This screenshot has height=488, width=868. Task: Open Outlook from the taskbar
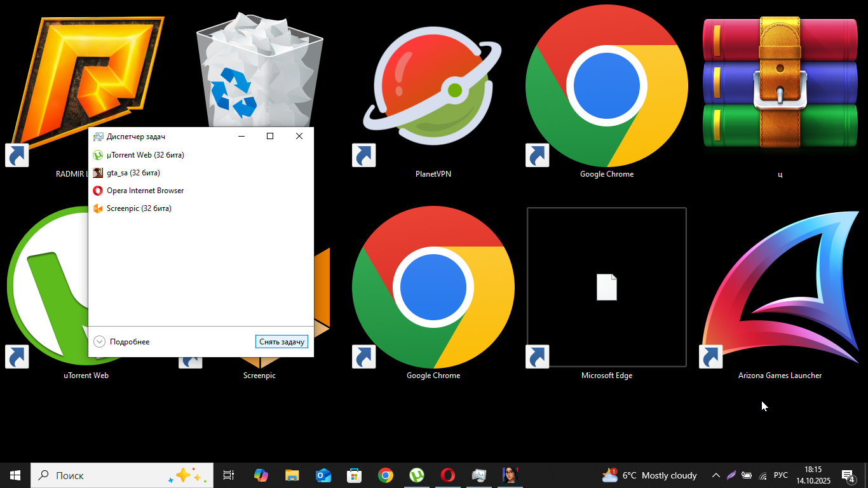pos(323,475)
